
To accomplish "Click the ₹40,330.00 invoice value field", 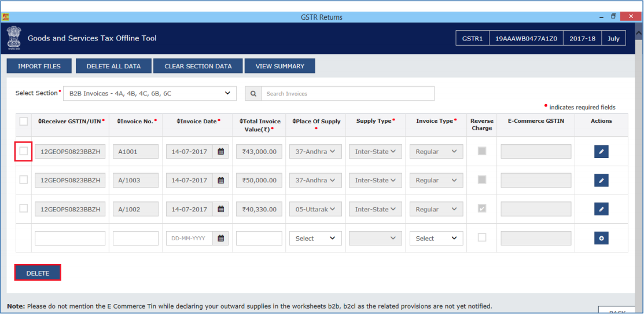I will pos(259,209).
